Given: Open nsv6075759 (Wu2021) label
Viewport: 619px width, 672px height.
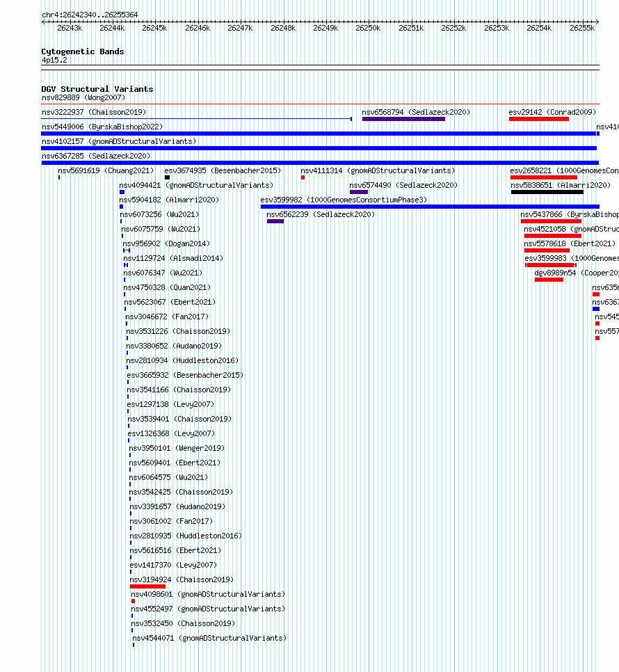Looking at the screenshot, I should click(x=161, y=229).
